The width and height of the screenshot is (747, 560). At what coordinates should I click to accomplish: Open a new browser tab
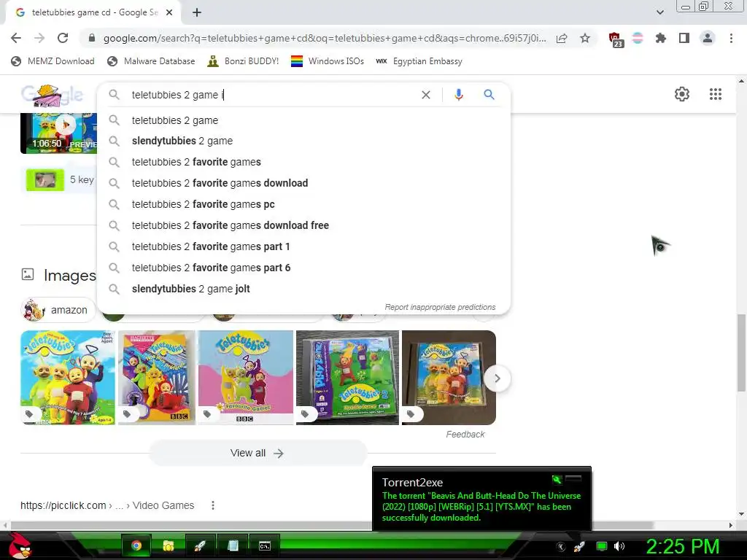tap(197, 12)
